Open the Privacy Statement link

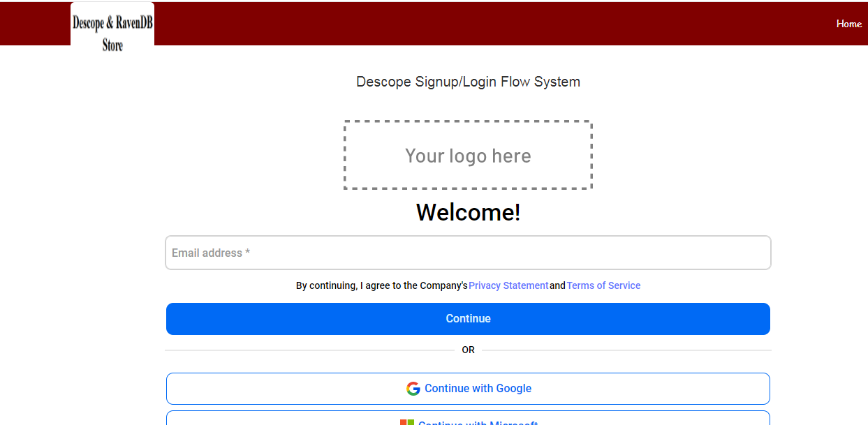(508, 285)
